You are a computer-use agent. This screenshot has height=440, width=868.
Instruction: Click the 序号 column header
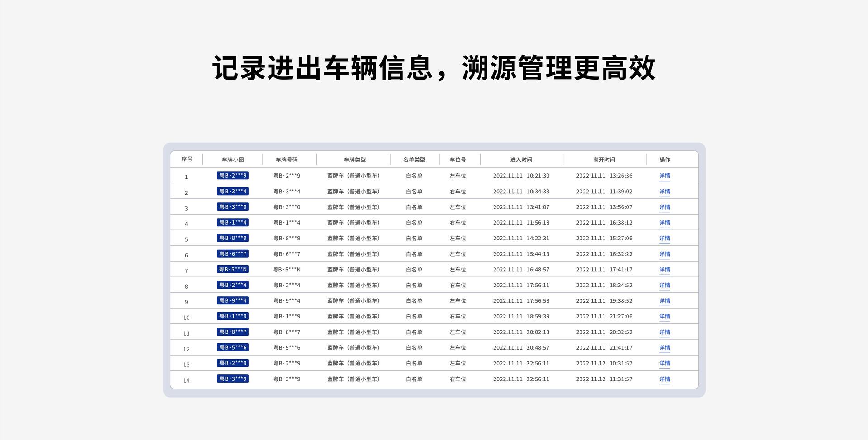[187, 159]
